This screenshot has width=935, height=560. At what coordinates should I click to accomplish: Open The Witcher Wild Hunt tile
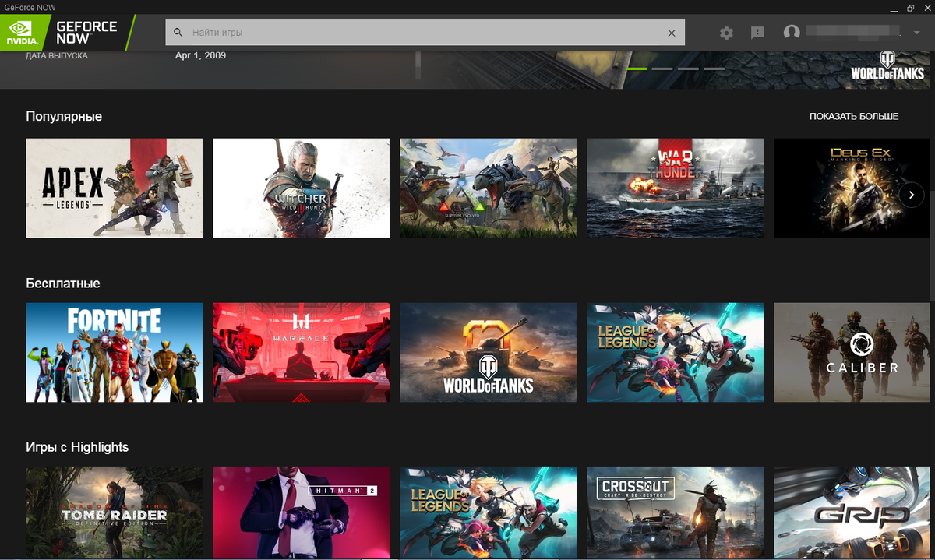click(x=301, y=188)
